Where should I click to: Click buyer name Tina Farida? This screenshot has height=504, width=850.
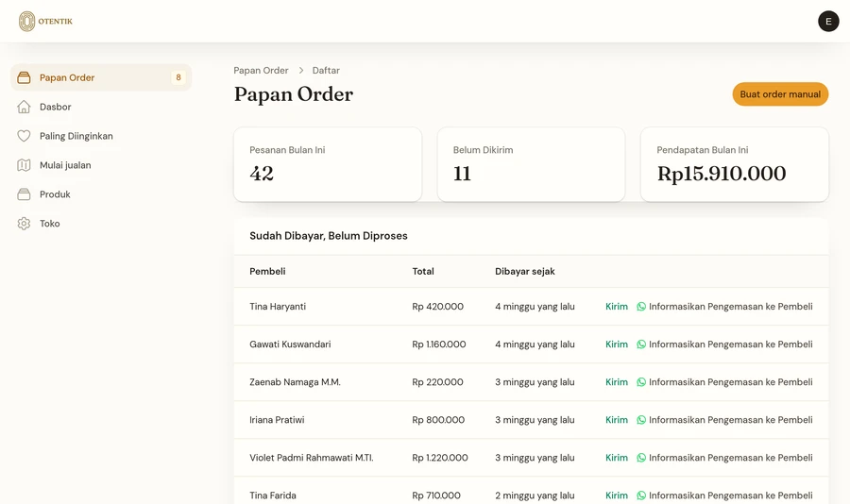[273, 496]
